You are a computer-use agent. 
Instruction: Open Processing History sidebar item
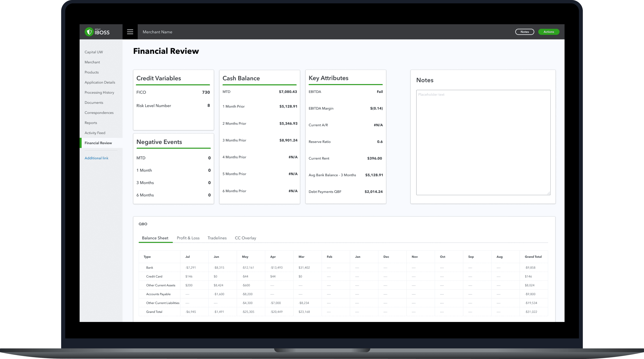click(x=99, y=92)
